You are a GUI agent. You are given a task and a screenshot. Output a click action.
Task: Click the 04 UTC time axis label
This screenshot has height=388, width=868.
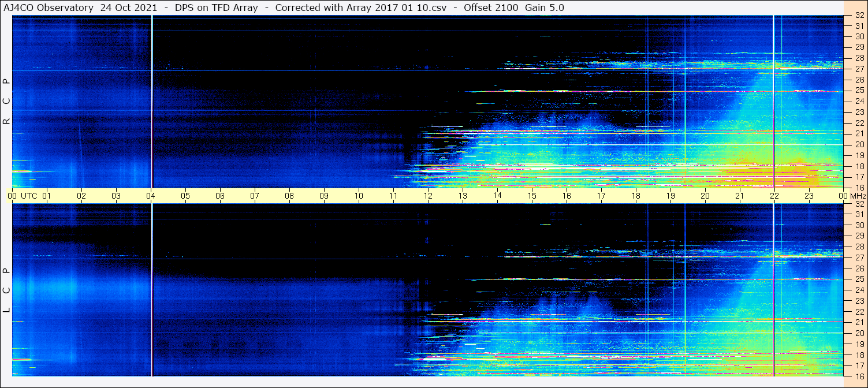click(x=151, y=196)
